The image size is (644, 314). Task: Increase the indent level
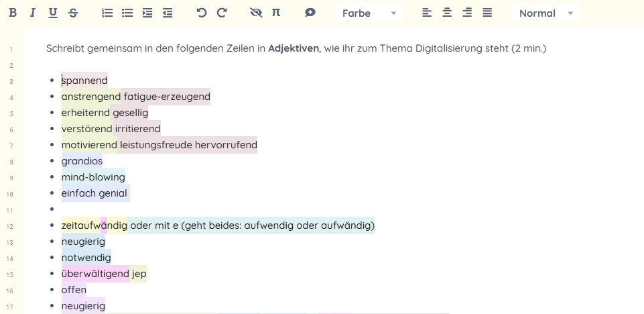pos(147,13)
